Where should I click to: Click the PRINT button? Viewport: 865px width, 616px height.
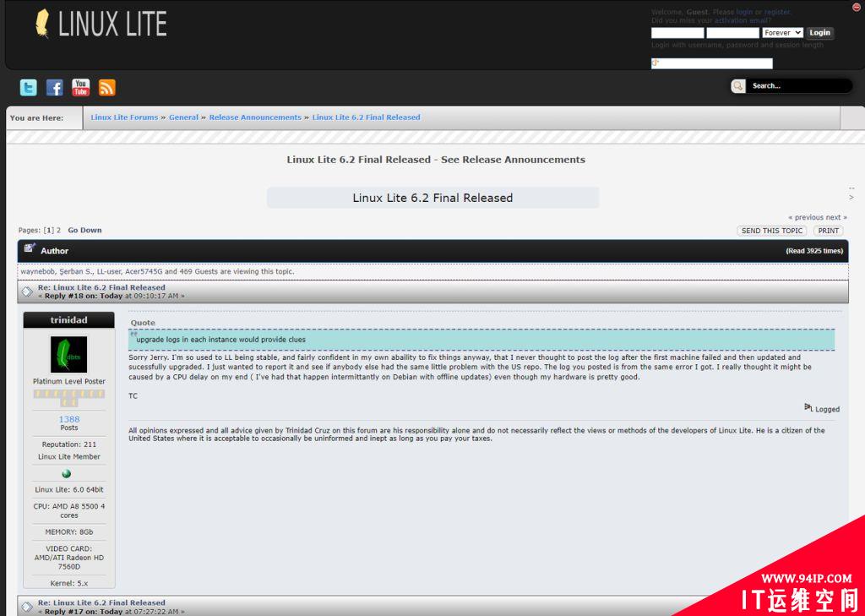pyautogui.click(x=828, y=231)
